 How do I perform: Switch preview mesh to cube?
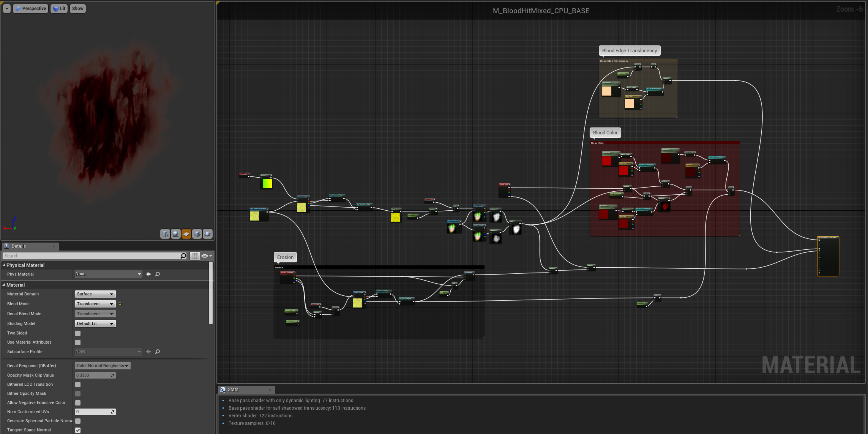197,234
